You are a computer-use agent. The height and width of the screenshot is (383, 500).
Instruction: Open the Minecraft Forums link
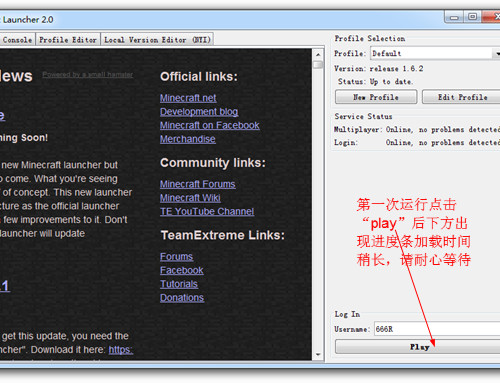click(198, 184)
